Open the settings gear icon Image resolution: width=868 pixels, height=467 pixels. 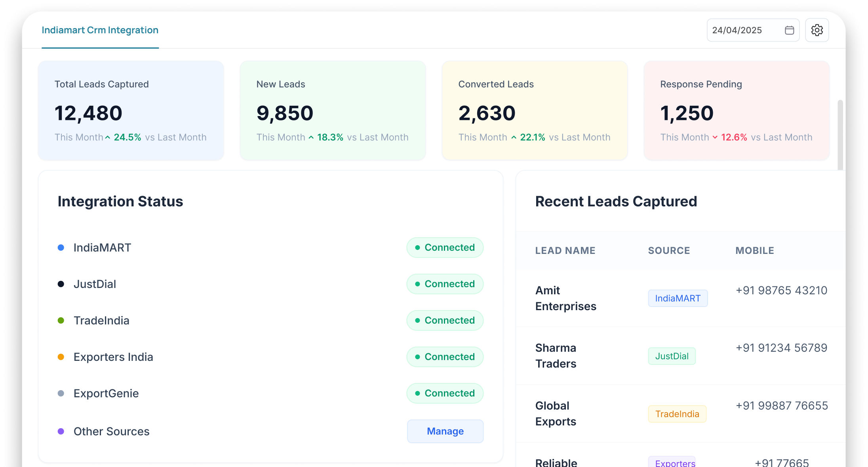coord(817,30)
